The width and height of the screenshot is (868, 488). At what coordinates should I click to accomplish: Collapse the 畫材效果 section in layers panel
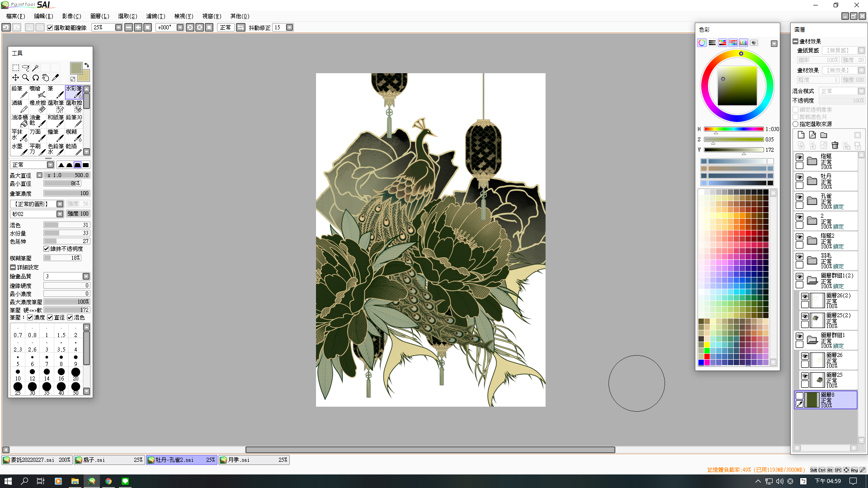point(795,42)
